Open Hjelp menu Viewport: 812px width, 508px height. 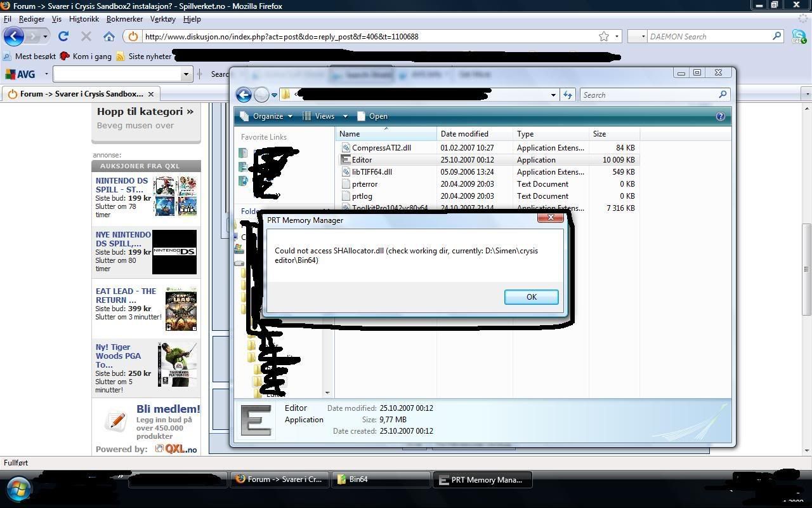[192, 19]
